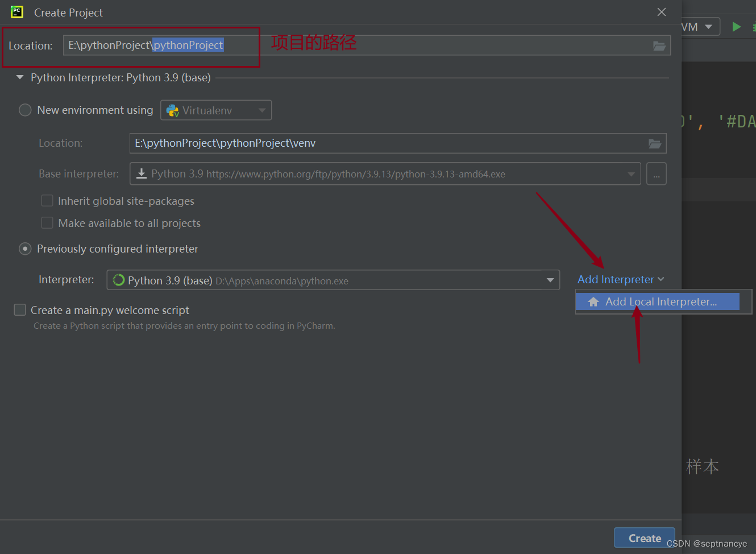Close the Create Project dialog
756x554 pixels.
coord(662,12)
